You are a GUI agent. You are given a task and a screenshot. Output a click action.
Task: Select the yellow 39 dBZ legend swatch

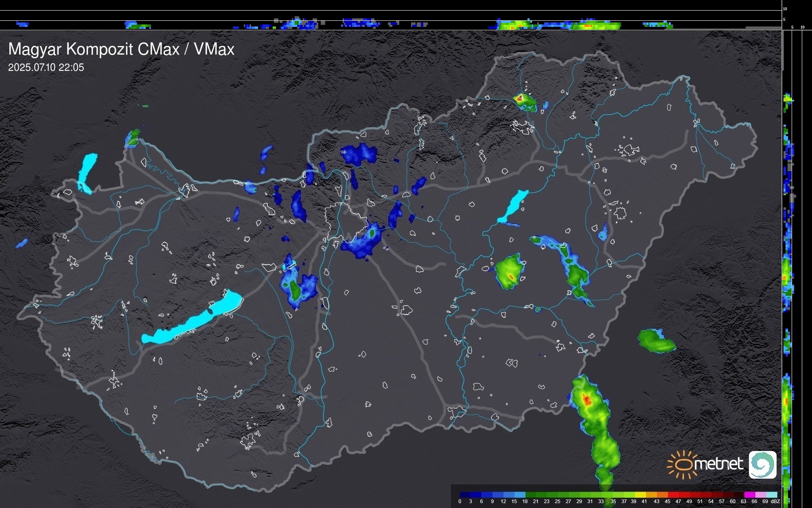click(x=640, y=495)
